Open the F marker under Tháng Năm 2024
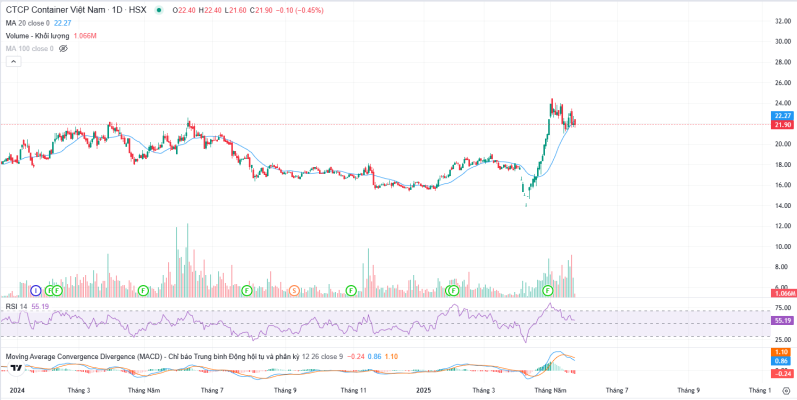 pos(144,291)
